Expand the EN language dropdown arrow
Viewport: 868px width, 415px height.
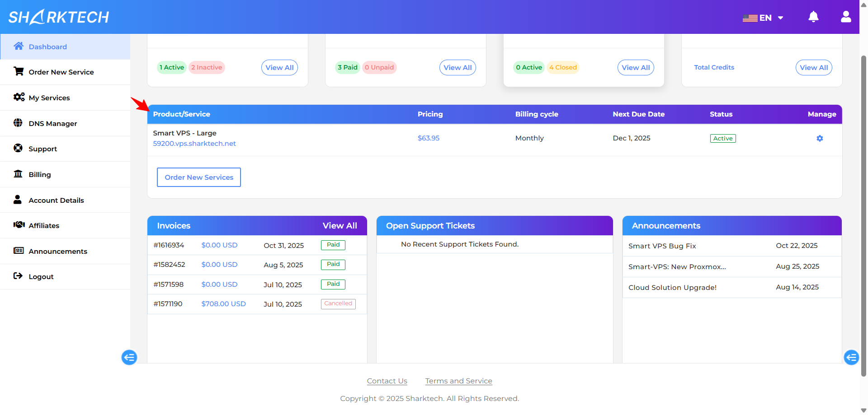780,18
